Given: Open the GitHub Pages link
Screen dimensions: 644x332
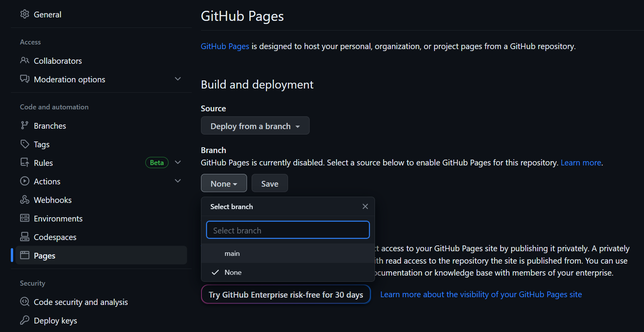Looking at the screenshot, I should coord(225,46).
